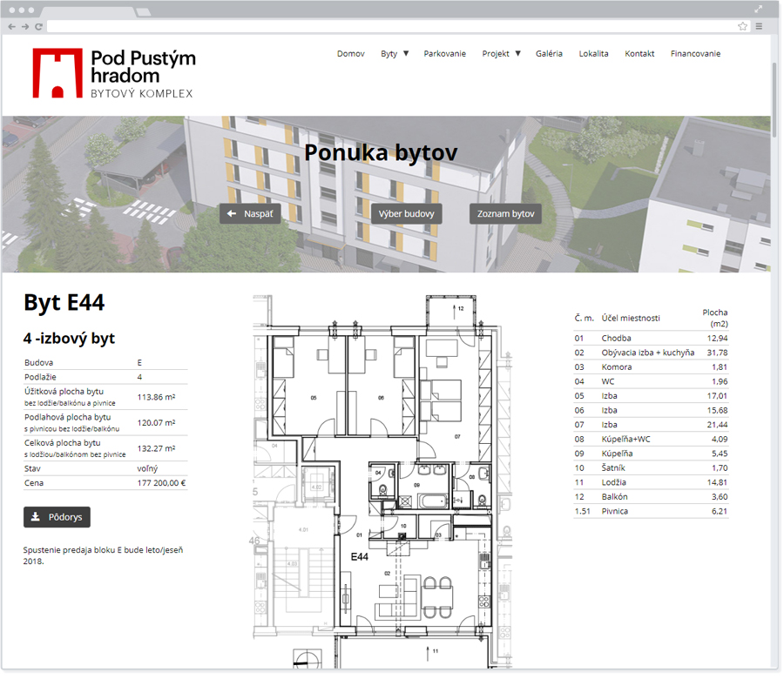The image size is (784, 679).
Task: Expand the Byty dropdown menu
Action: pos(395,54)
